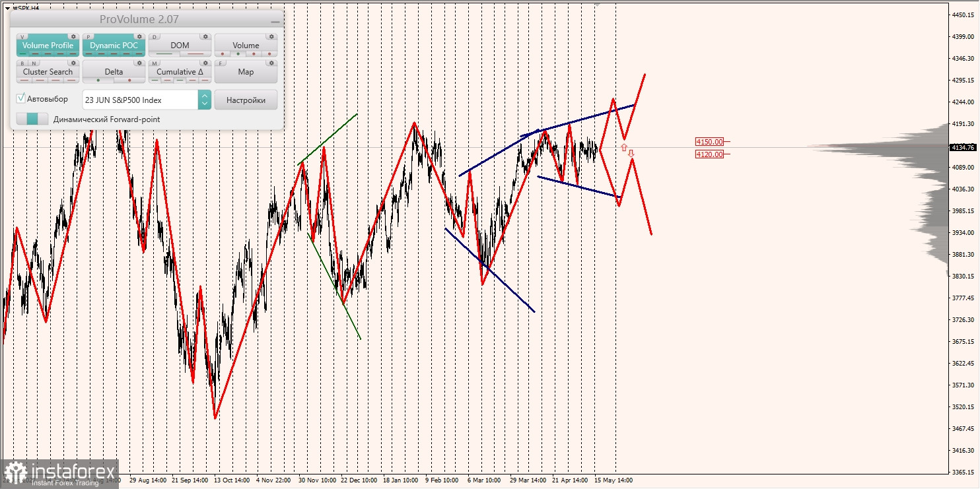Click the 18 Jan 10:00 date label
The width and height of the screenshot is (980, 489).
[401, 480]
